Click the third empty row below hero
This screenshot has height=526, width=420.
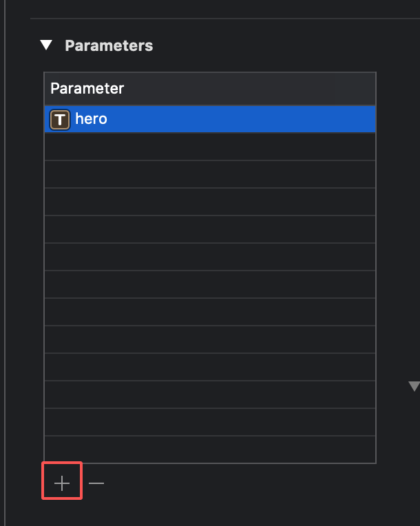tap(210, 202)
